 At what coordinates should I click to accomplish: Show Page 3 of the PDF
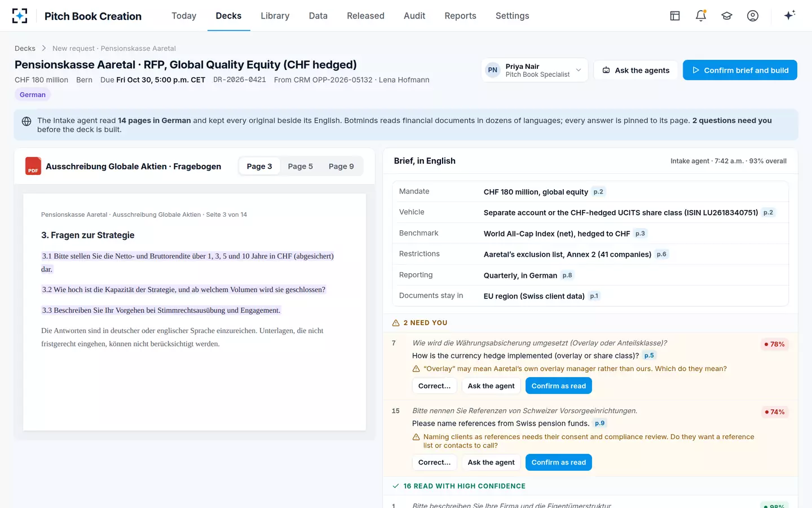click(259, 167)
